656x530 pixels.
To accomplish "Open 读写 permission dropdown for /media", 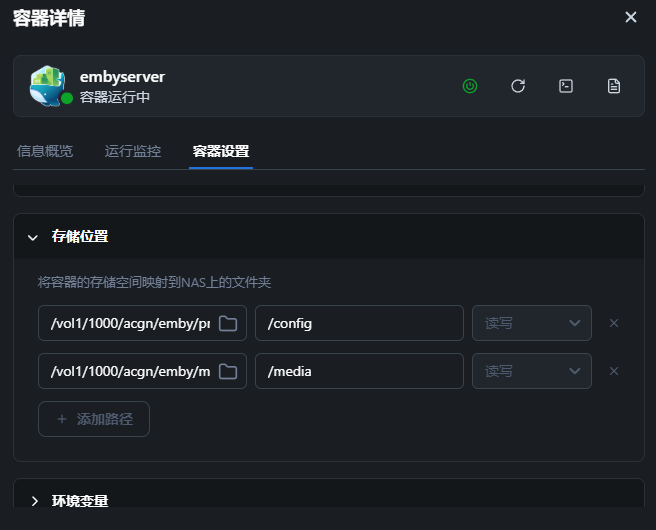I will coord(532,371).
